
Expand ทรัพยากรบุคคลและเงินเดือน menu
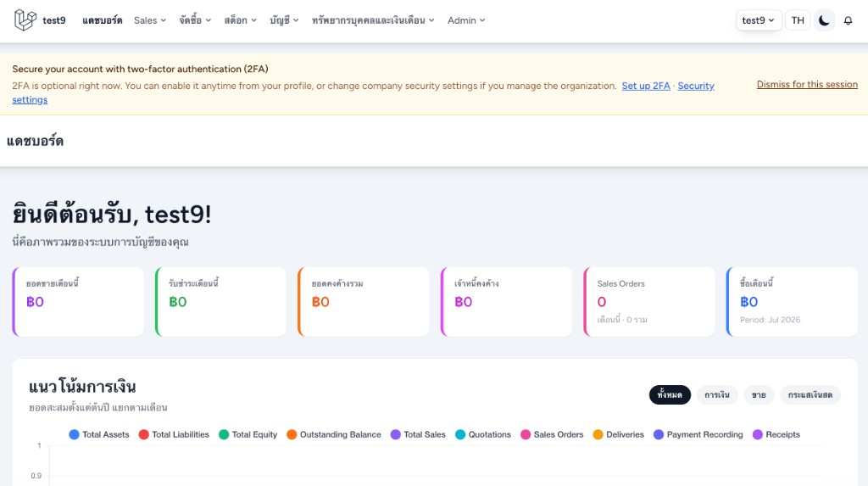(x=373, y=20)
